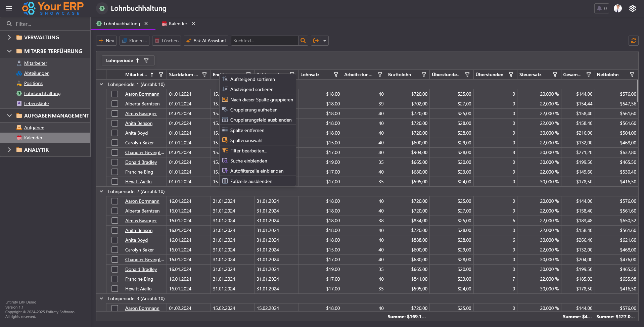644x327 pixels.
Task: Toggle the hamburger menu icon
Action: tap(9, 8)
